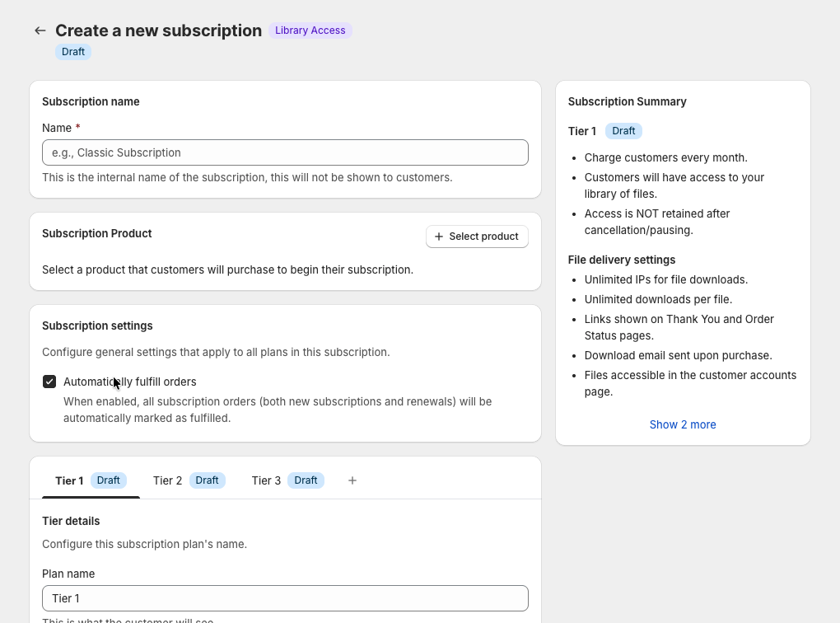Click the Subscription Summary heading

(x=627, y=101)
